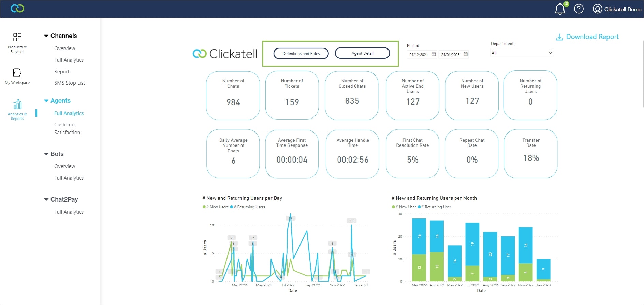Select First Chat Resolution Rate card
644x305 pixels.
pos(413,154)
